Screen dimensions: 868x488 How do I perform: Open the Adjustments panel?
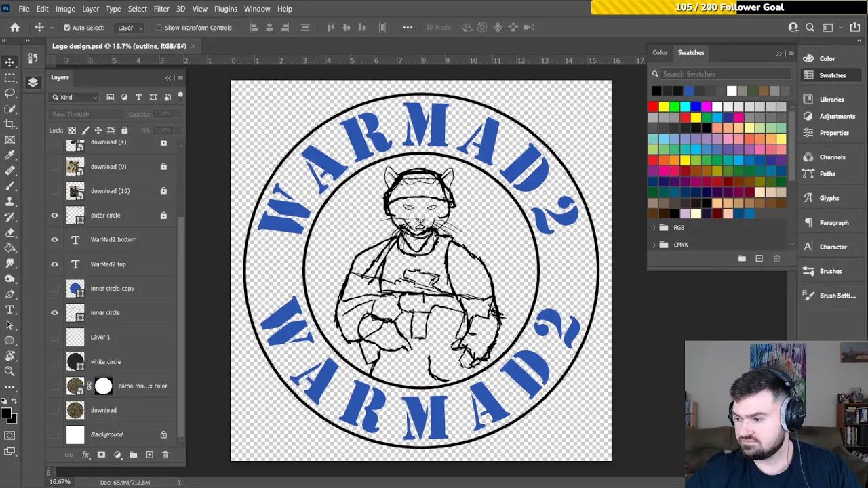coord(837,116)
